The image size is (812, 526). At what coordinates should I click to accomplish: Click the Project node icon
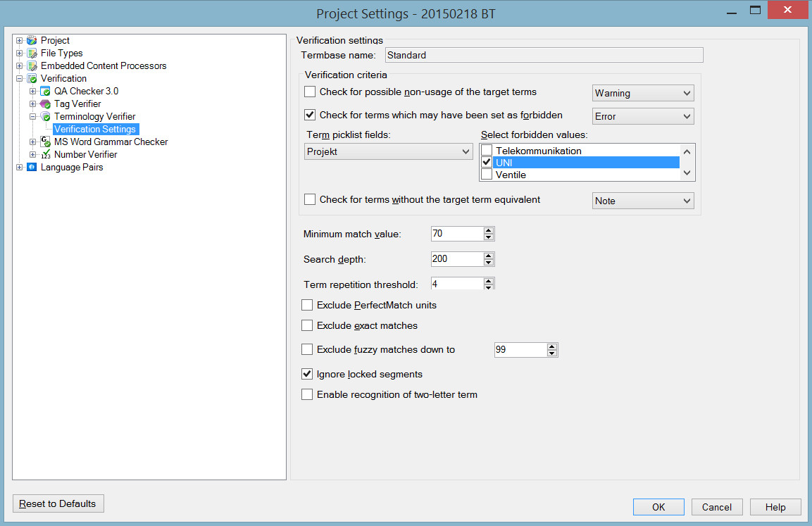click(x=32, y=40)
